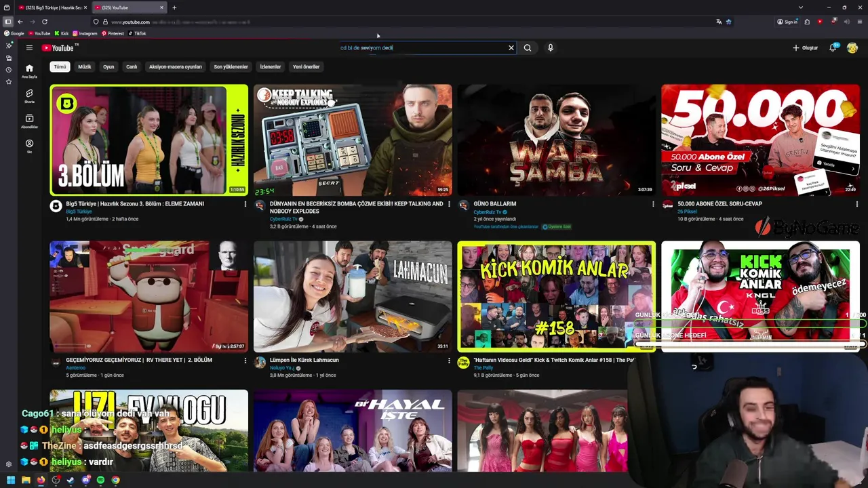Screen dimensions: 868x488
Task: Click the search magnifier button
Action: click(x=528, y=48)
